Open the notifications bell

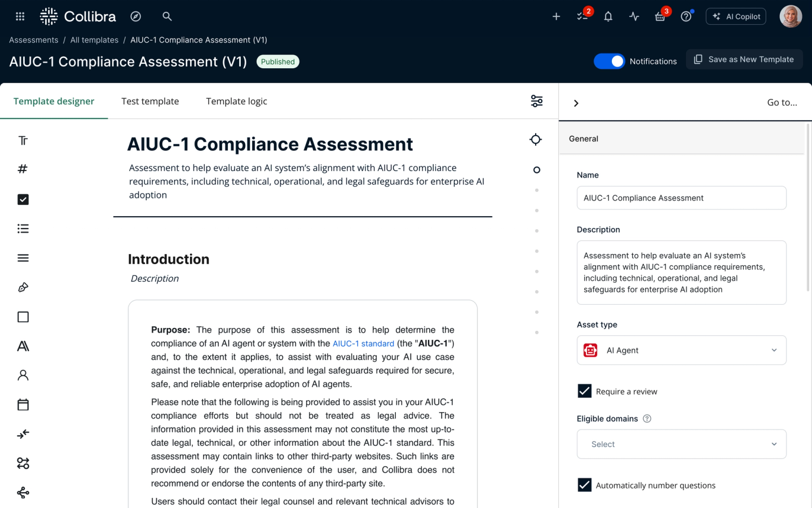608,16
